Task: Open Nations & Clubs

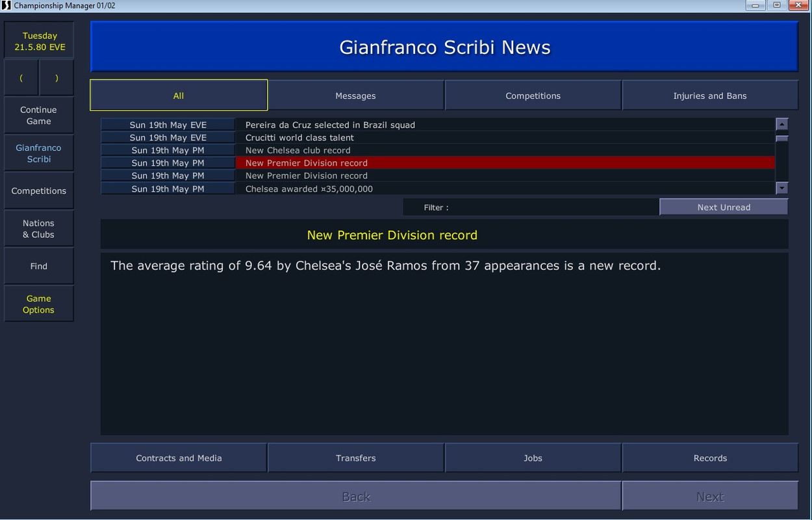Action: 39,229
